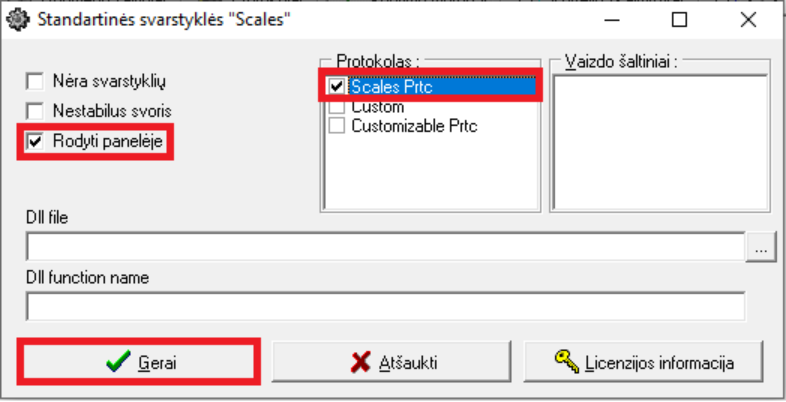786x402 pixels.
Task: Click the key icon for license info
Action: click(567, 362)
